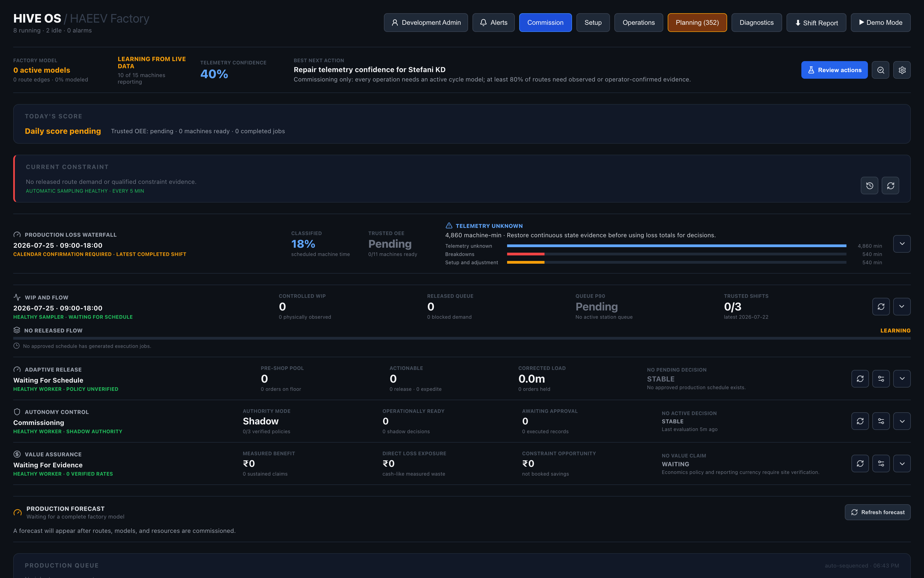Refresh the Current Constraint panel

pyautogui.click(x=890, y=186)
